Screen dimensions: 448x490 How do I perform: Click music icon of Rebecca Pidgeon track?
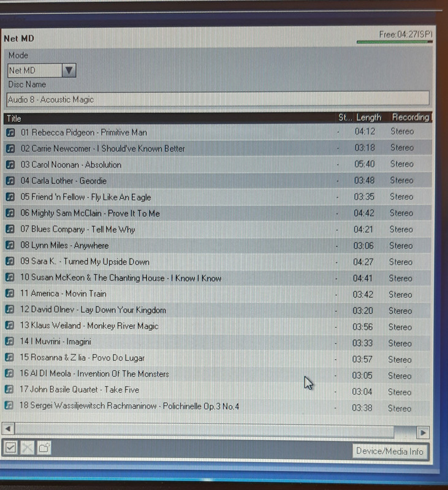point(10,132)
